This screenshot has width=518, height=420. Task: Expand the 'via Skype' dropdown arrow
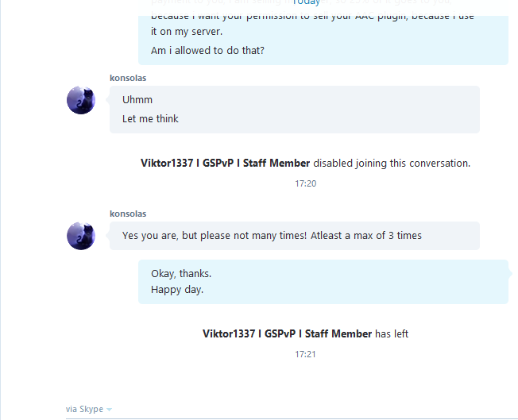click(x=110, y=410)
